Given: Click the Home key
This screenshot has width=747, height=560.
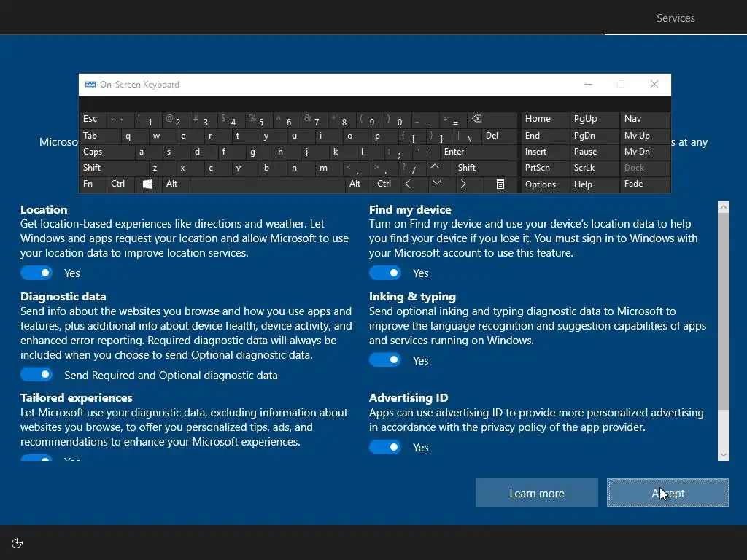Looking at the screenshot, I should (546, 119).
